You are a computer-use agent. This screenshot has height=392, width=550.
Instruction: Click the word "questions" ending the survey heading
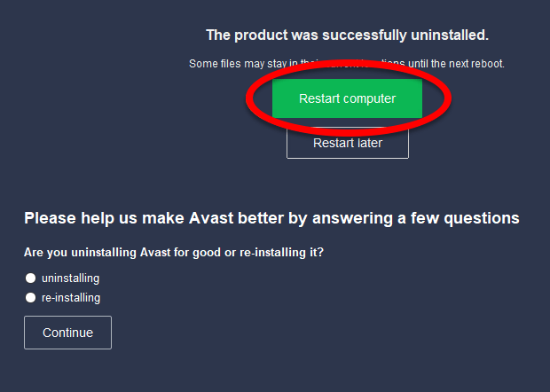click(x=481, y=218)
